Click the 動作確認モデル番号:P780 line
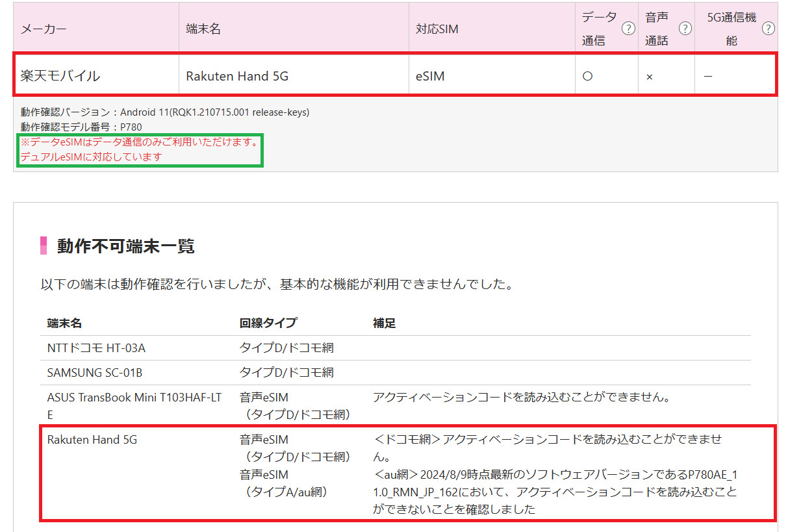The width and height of the screenshot is (788, 532). coord(81,127)
